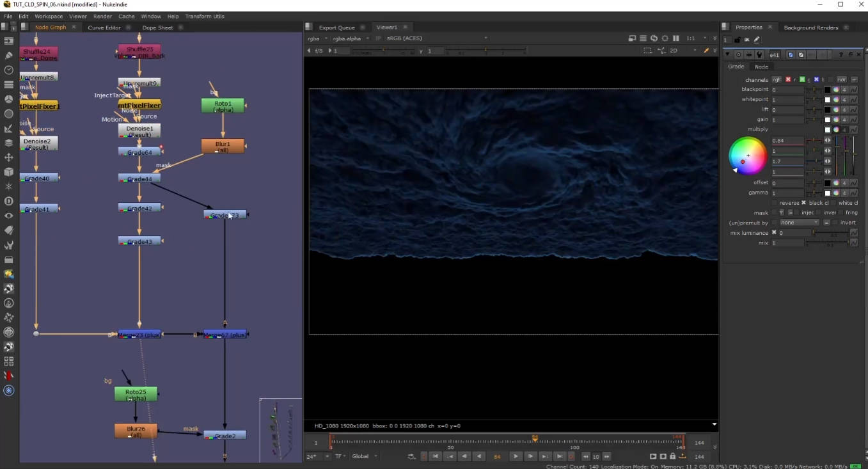Click the play forward button in the timeline

[x=516, y=456]
